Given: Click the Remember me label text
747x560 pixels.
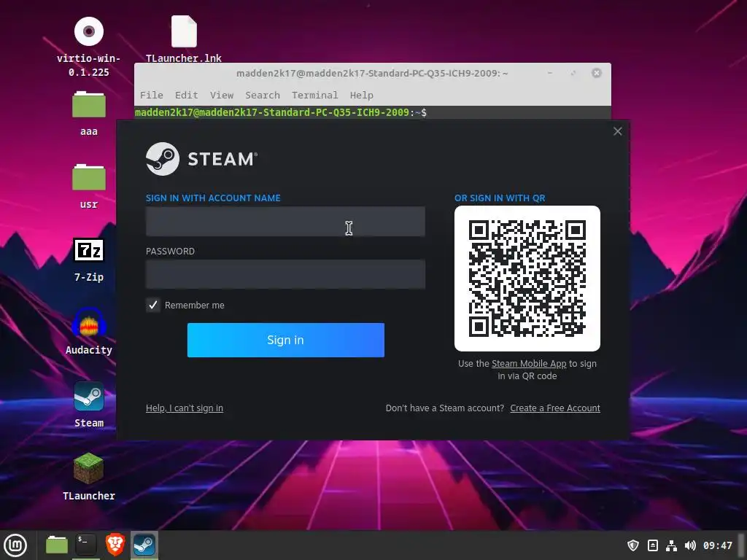Looking at the screenshot, I should 194,306.
